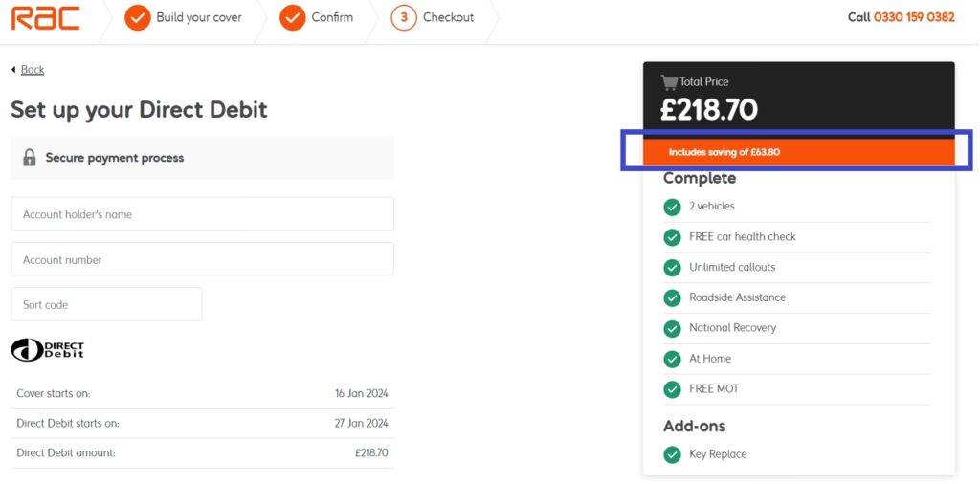Click the Back link

(x=33, y=70)
